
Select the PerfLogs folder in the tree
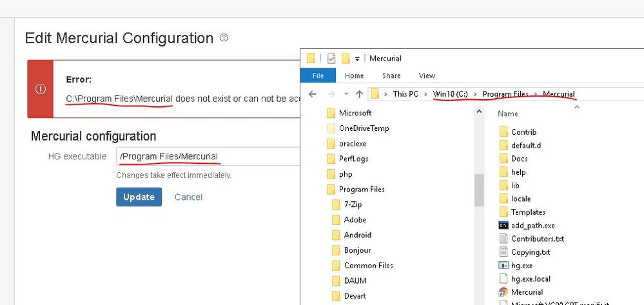click(x=353, y=159)
